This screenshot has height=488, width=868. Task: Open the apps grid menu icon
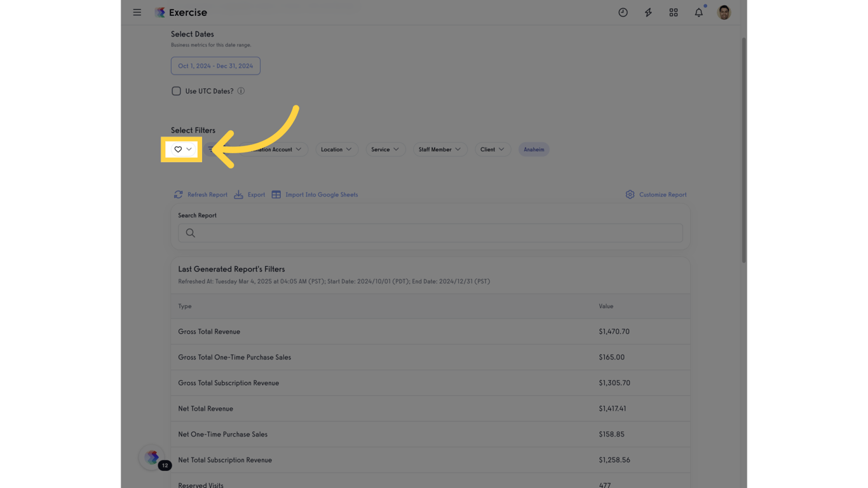673,12
